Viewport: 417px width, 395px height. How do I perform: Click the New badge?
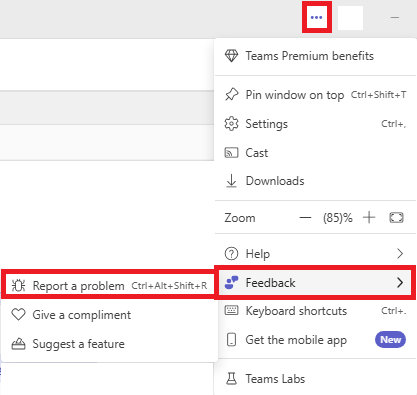point(390,340)
